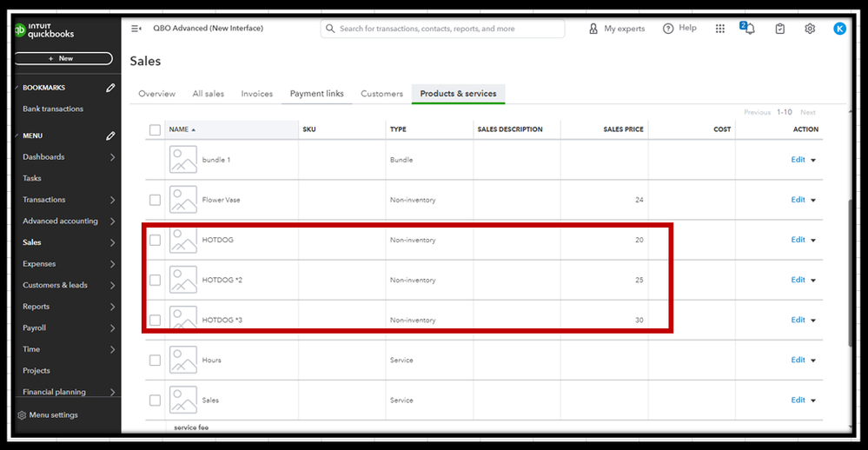The width and height of the screenshot is (868, 450).
Task: Open action dropdown arrow for Flower Vase
Action: point(813,201)
